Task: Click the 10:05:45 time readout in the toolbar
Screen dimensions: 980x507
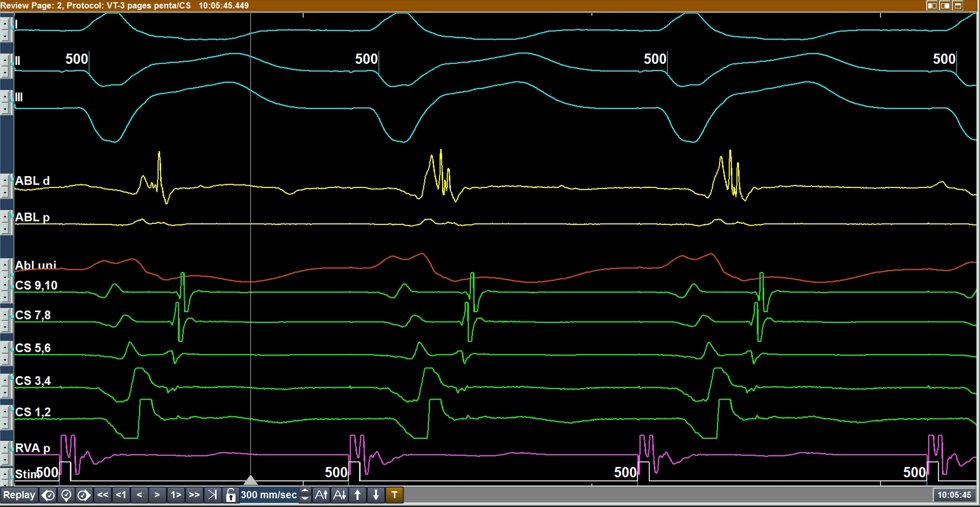Action: pyautogui.click(x=955, y=495)
